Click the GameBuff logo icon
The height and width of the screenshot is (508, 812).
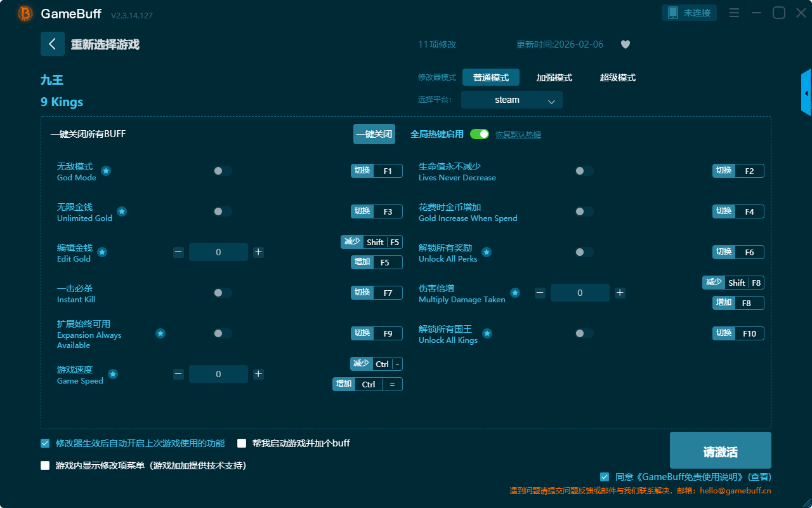[x=25, y=13]
